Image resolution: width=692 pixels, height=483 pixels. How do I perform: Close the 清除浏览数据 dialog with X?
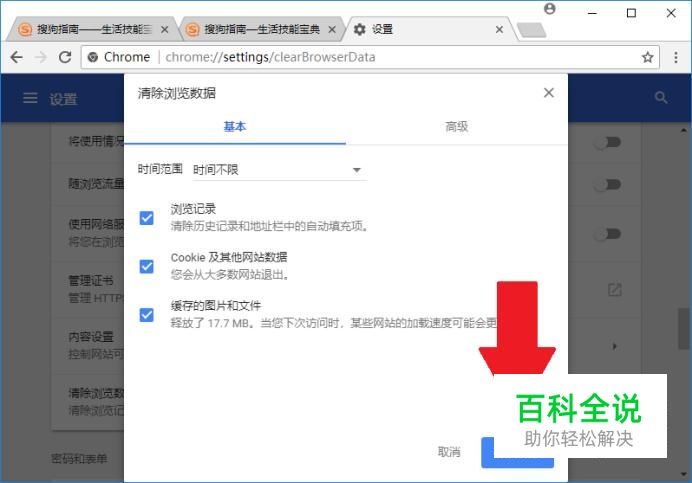tap(549, 93)
